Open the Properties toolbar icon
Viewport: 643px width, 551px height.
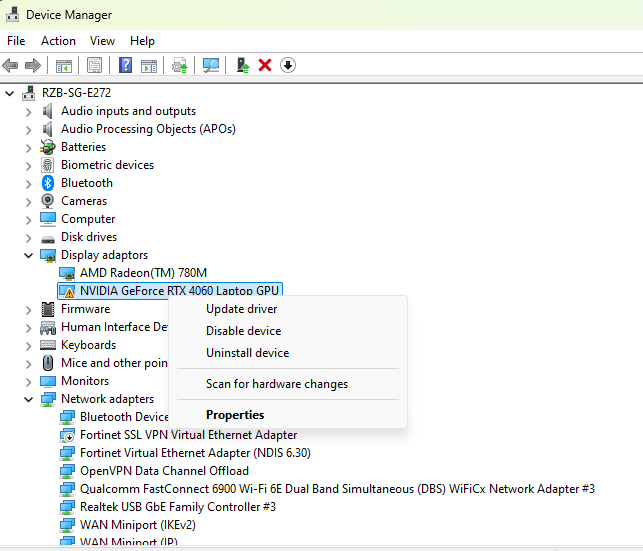pos(94,65)
